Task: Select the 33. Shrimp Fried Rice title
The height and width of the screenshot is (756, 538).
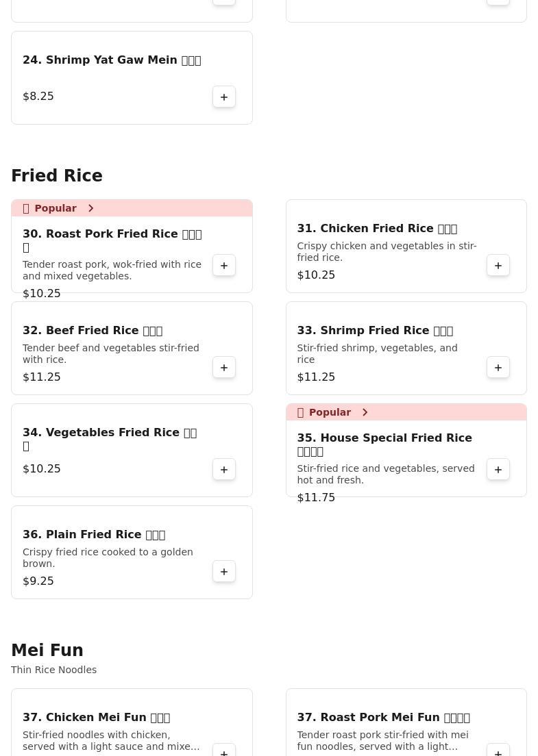Action: pos(375,330)
